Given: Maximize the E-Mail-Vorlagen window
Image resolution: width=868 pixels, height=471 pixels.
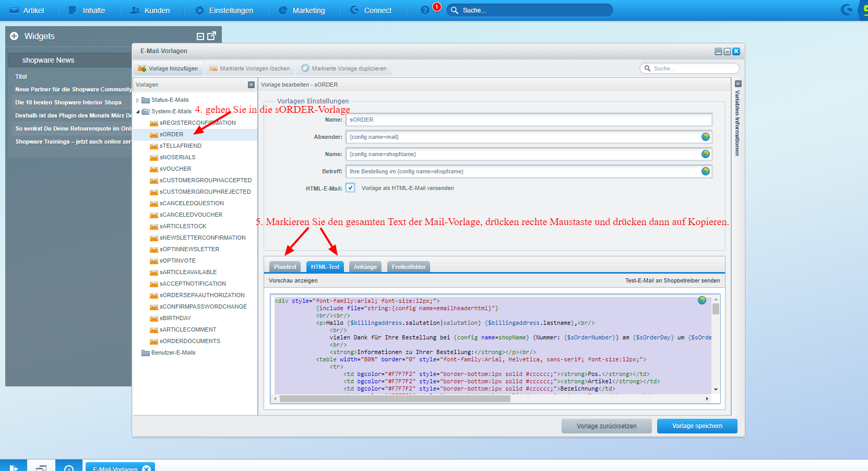Looking at the screenshot, I should (x=727, y=51).
